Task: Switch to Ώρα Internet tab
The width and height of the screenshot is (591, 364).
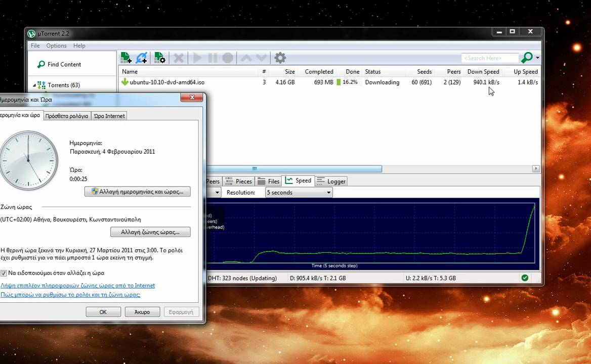Action: (x=109, y=116)
